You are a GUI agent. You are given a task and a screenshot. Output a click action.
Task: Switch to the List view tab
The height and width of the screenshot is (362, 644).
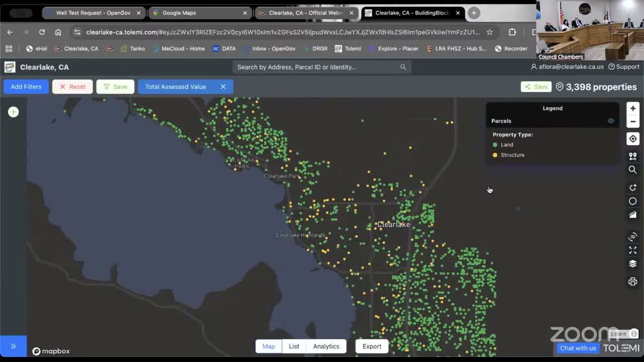coord(294,346)
